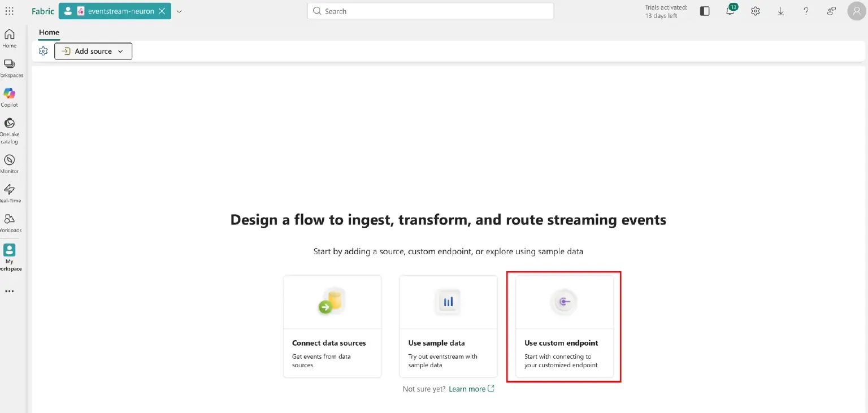Open OneLake catalog in sidebar
This screenshot has width=868, height=413.
tap(10, 130)
